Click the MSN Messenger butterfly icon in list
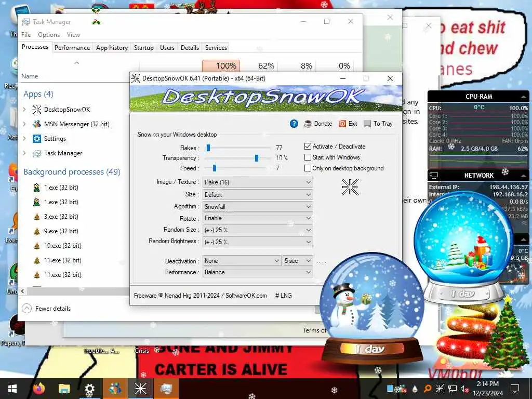The width and height of the screenshot is (532, 399). [37, 124]
